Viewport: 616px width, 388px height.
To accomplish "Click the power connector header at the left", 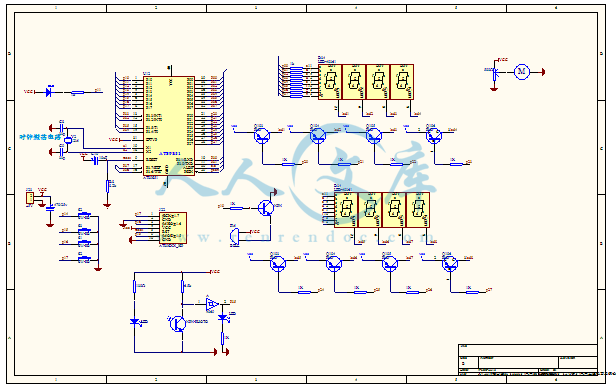I will [x=30, y=198].
